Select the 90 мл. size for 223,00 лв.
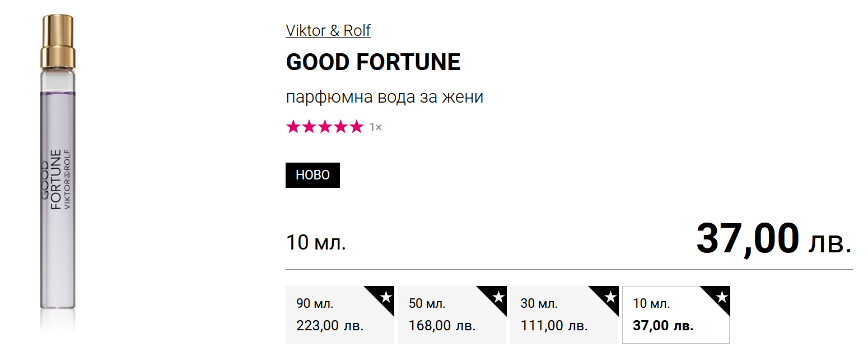868x360 pixels. coord(330,315)
